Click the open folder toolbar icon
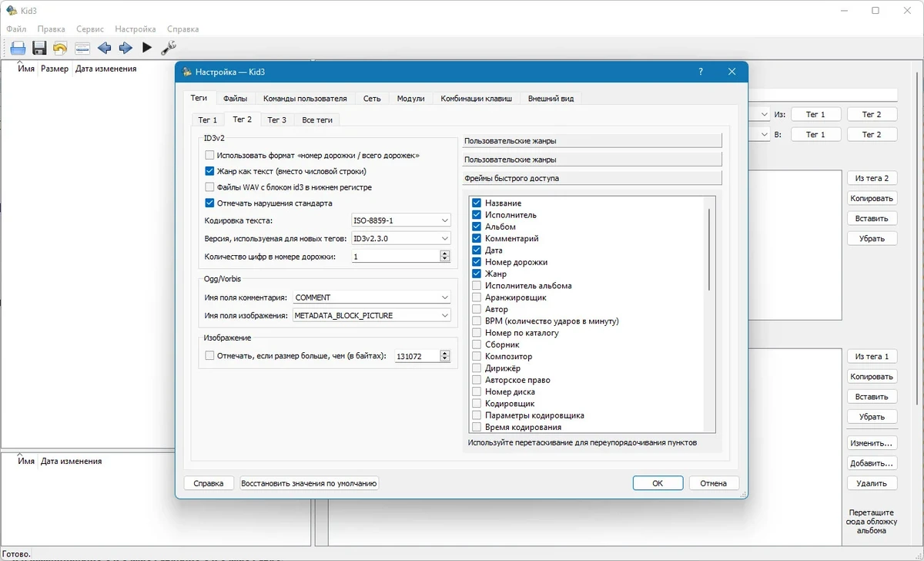Screen dimensions: 924x561 18,48
